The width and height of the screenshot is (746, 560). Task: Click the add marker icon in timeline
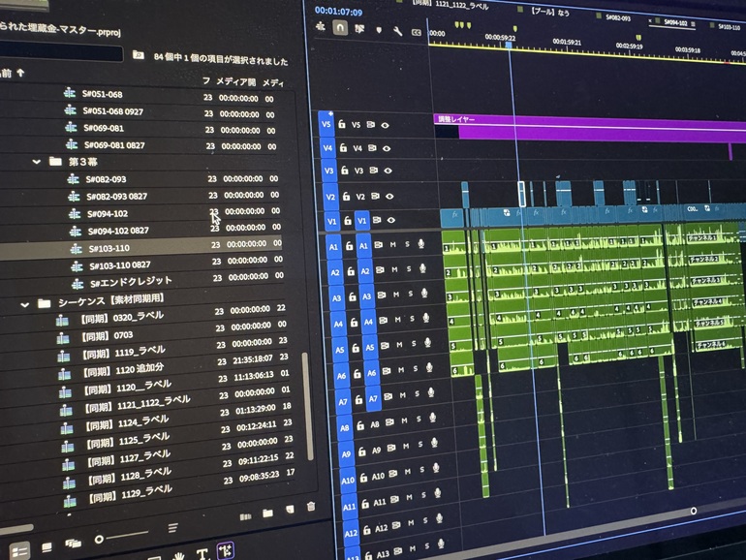coord(379,31)
